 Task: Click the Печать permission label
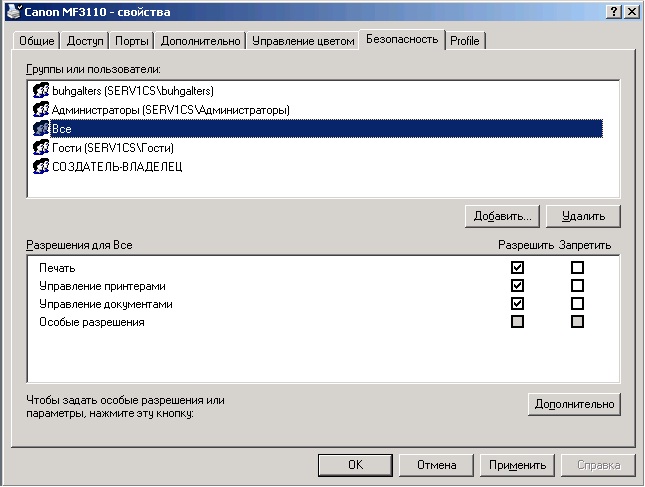click(x=57, y=268)
